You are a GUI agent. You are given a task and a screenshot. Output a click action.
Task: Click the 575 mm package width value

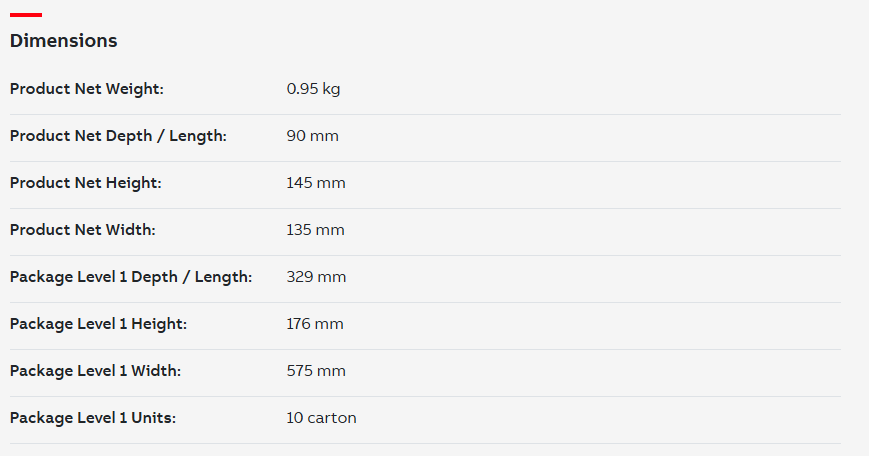point(316,371)
